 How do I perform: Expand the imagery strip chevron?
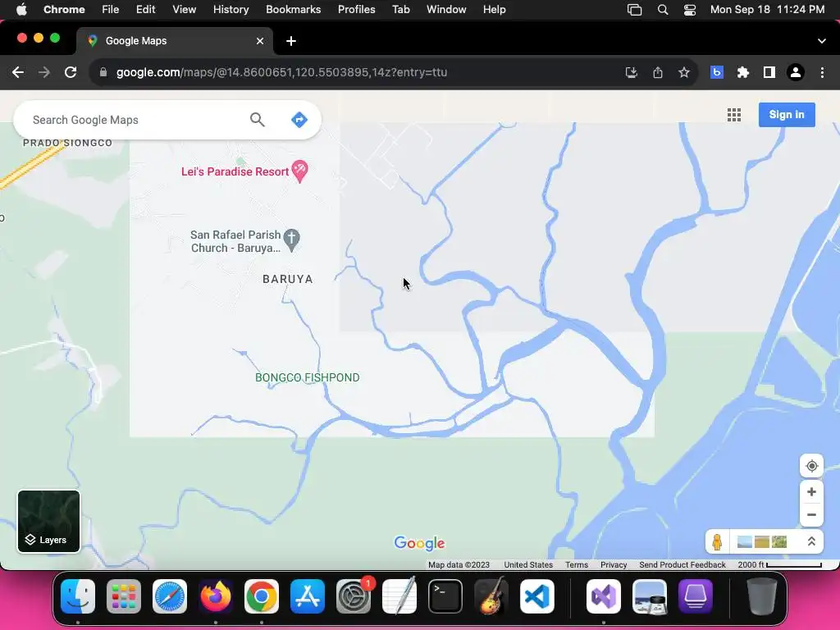811,541
